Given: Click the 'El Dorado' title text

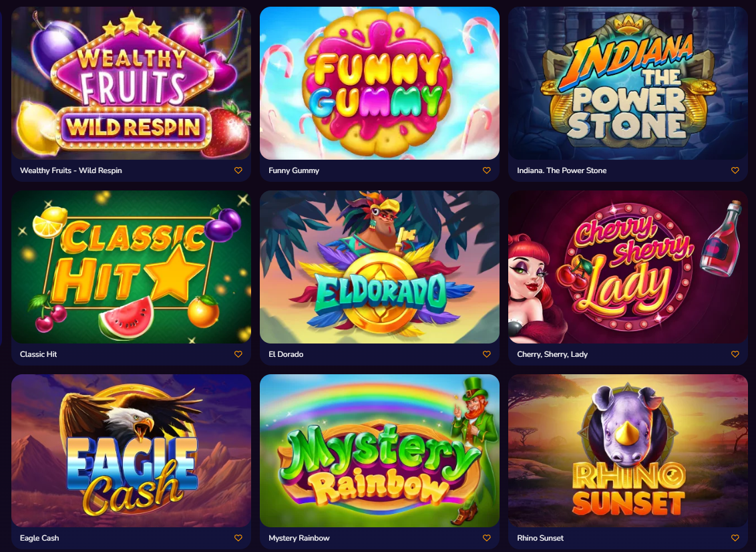Looking at the screenshot, I should [286, 354].
